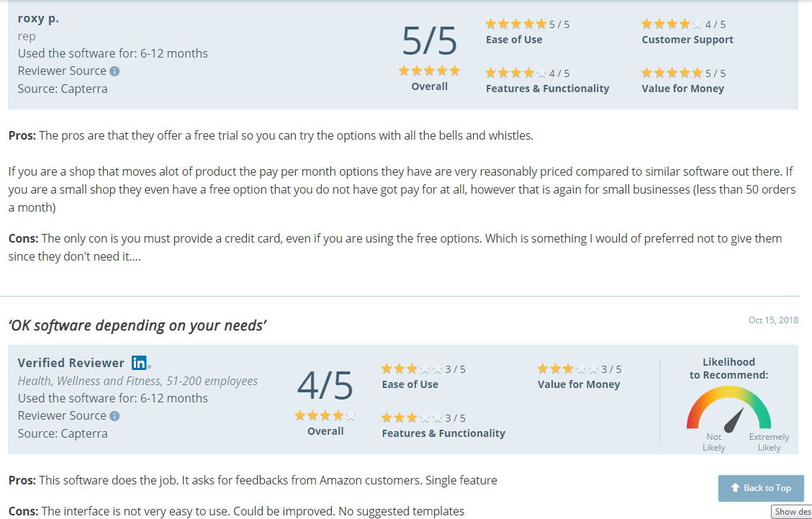Click the 3/5 Ease of Use star rating
This screenshot has height=519, width=812.
point(412,369)
